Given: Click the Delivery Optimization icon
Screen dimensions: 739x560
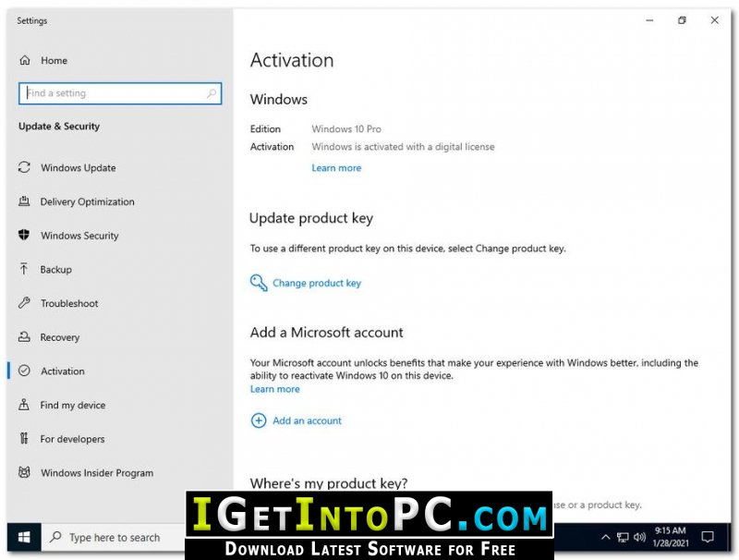Looking at the screenshot, I should point(24,201).
